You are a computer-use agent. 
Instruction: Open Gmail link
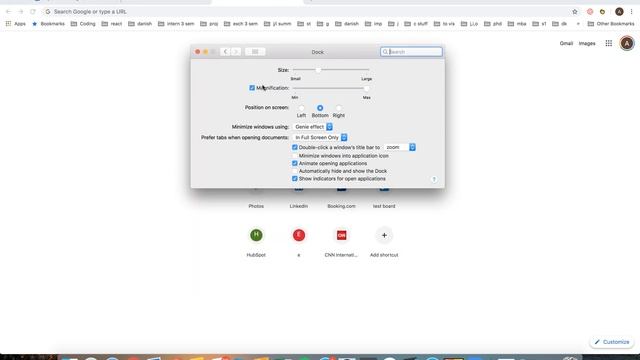(x=566, y=43)
